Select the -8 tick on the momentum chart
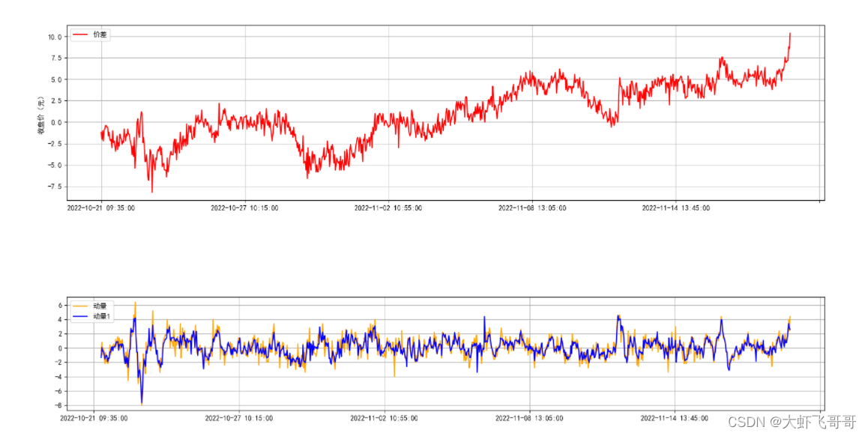 click(x=58, y=405)
